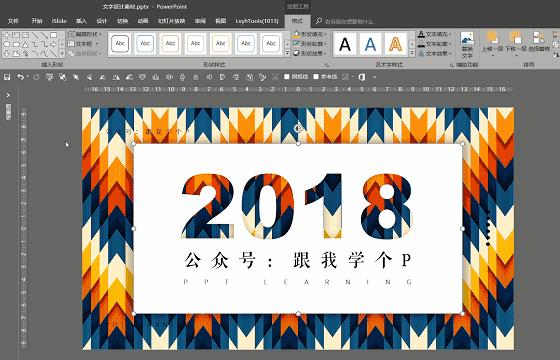560x360 pixels.
Task: Click the 2018 patterned text on slide
Action: pyautogui.click(x=298, y=206)
